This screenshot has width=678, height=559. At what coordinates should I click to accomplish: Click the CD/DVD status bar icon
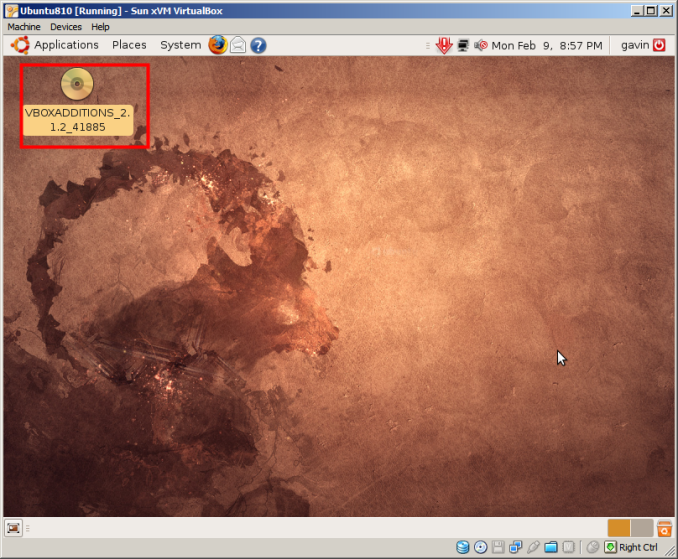click(x=480, y=547)
